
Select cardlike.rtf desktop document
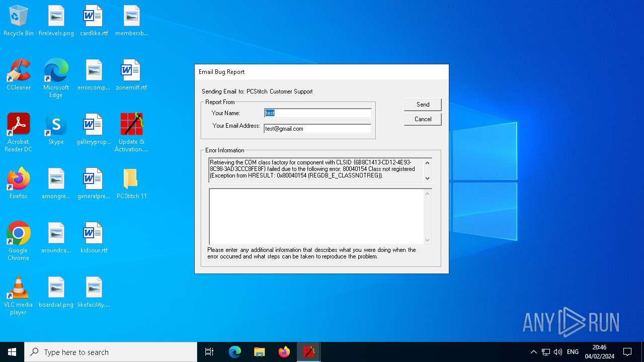(x=94, y=21)
